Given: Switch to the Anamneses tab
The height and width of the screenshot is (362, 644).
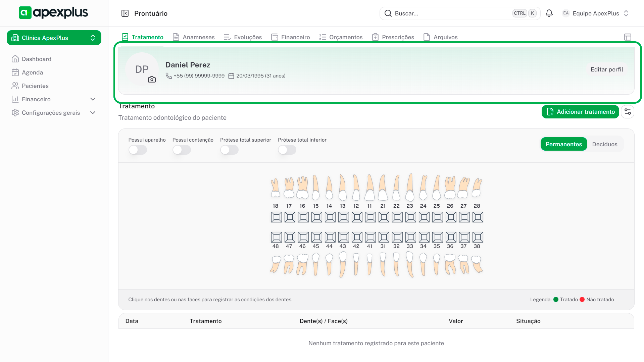Looking at the screenshot, I should (194, 37).
